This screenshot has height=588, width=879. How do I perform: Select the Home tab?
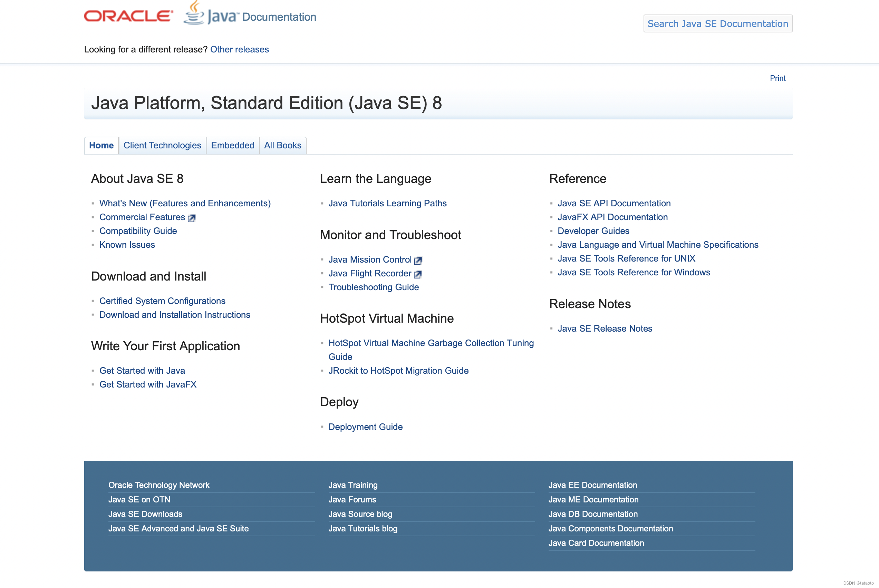pyautogui.click(x=101, y=146)
